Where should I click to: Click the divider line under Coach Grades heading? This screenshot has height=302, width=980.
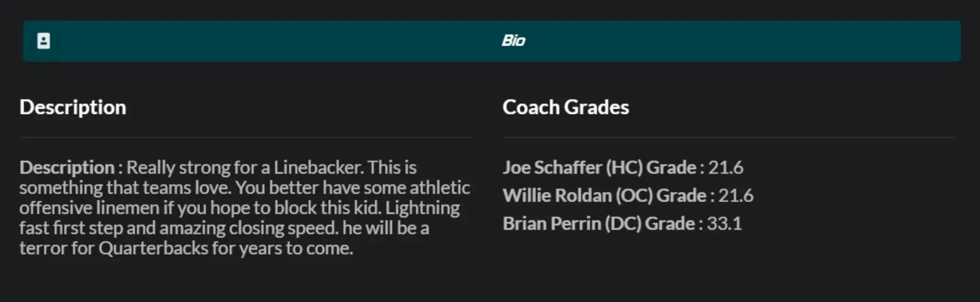point(729,137)
